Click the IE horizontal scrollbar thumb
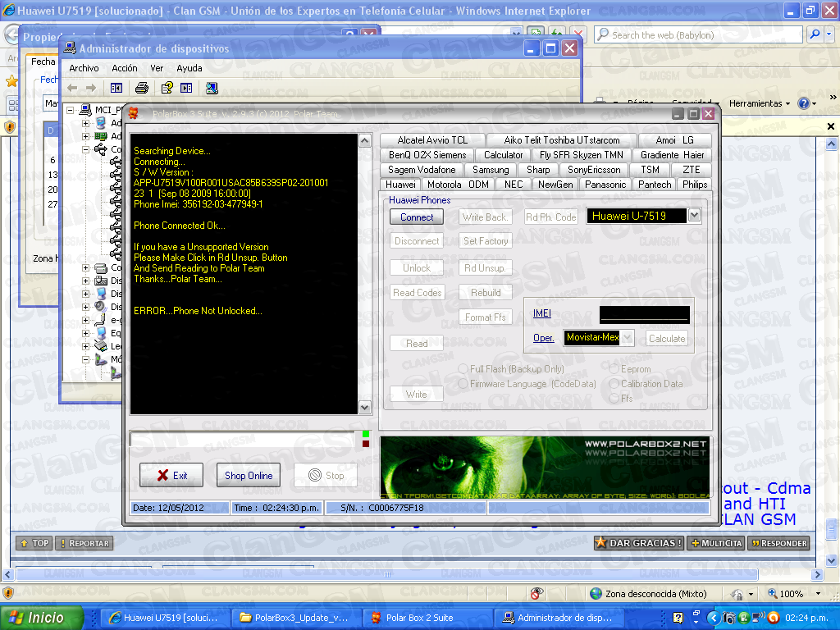The image size is (840, 630). click(x=387, y=575)
